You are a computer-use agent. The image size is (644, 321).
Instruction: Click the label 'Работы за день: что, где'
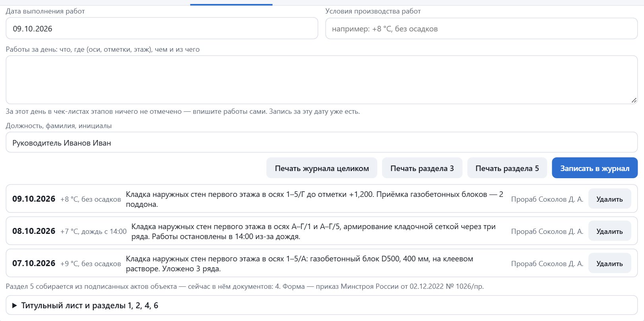point(103,49)
